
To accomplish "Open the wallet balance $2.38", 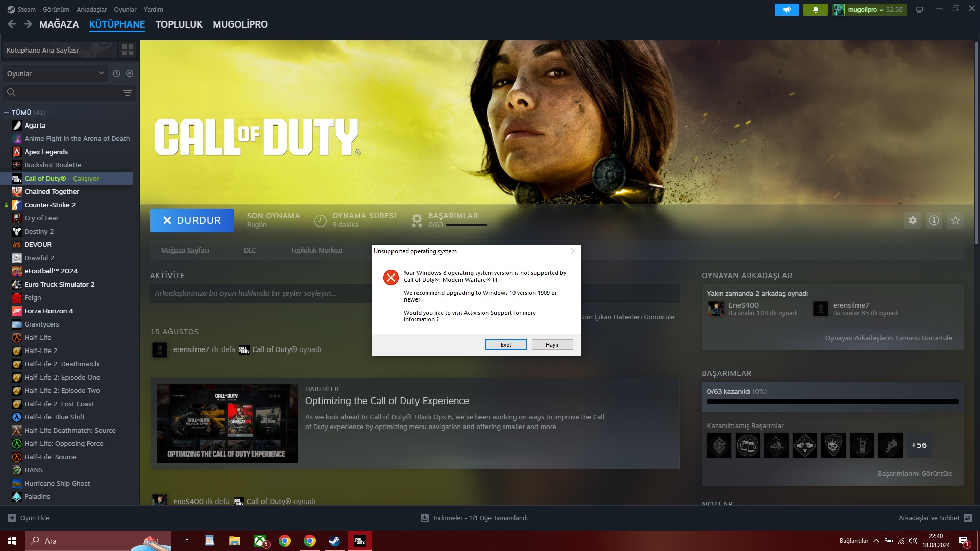I will (x=894, y=10).
